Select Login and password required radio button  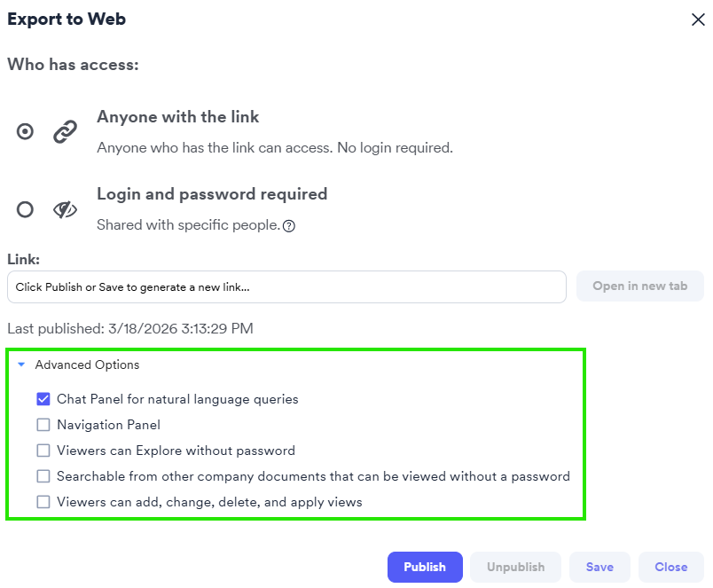click(25, 209)
